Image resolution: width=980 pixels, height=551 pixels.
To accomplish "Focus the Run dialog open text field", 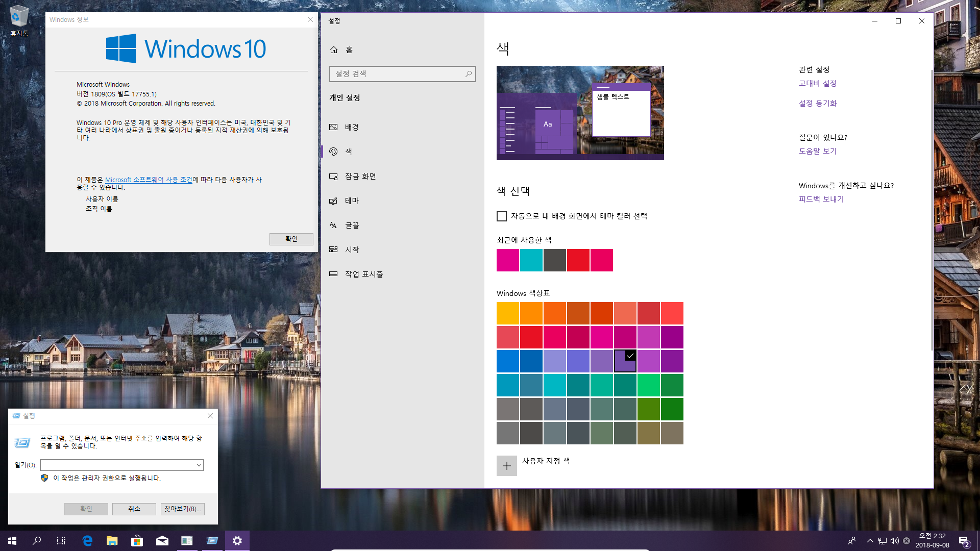I will 118,465.
